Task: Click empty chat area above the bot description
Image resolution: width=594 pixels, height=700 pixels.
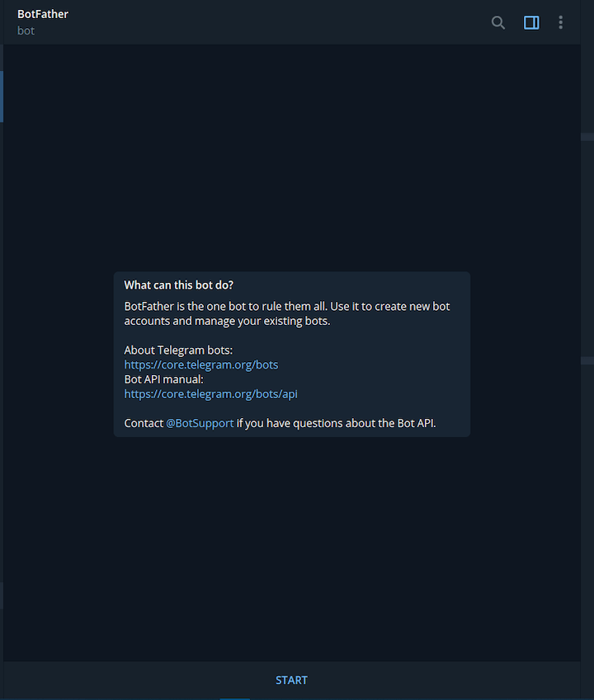Action: (292, 157)
